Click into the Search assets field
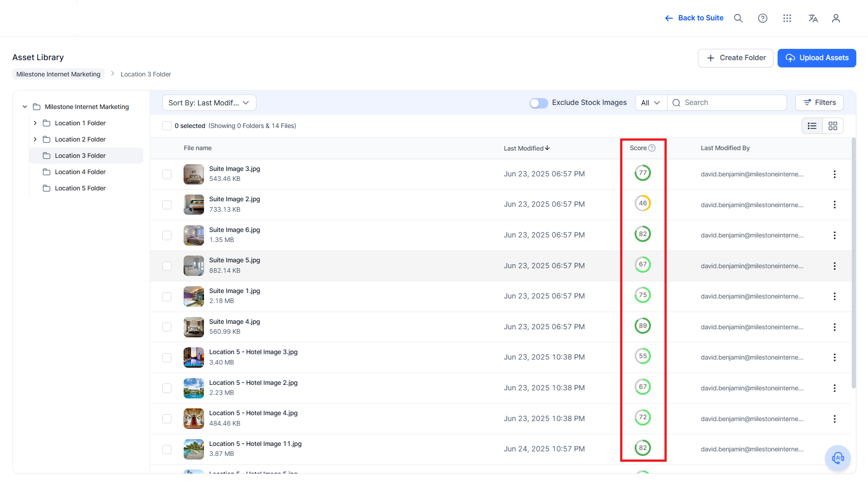This screenshot has width=868, height=488. click(727, 103)
